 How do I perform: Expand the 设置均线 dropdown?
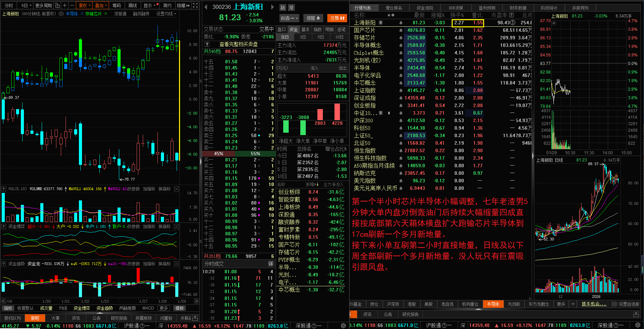(166, 14)
